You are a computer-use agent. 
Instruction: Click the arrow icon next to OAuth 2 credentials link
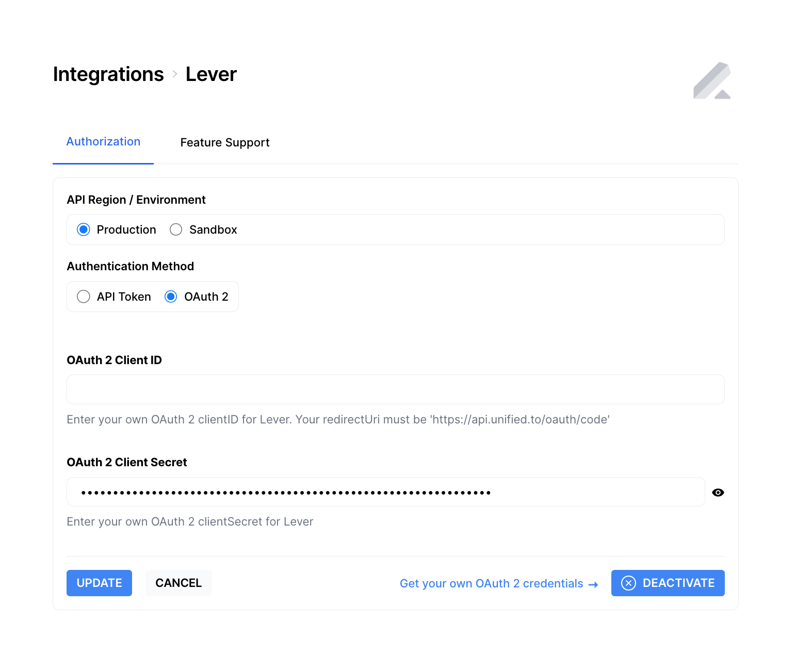(x=593, y=583)
